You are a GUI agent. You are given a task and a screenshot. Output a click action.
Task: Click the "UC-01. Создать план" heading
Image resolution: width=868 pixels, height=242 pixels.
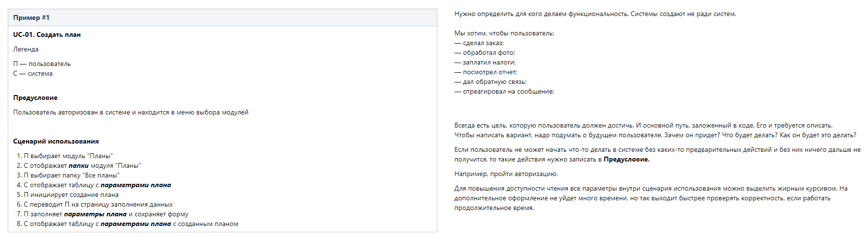click(47, 34)
